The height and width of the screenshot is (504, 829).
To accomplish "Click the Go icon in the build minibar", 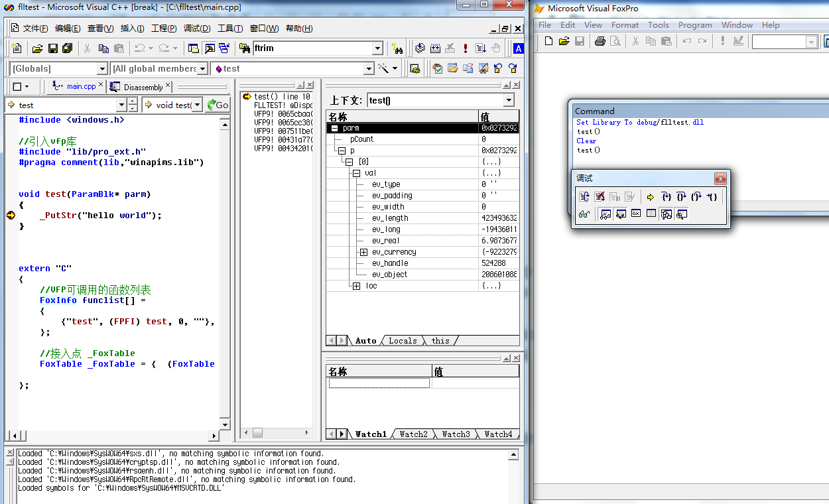I will click(481, 48).
